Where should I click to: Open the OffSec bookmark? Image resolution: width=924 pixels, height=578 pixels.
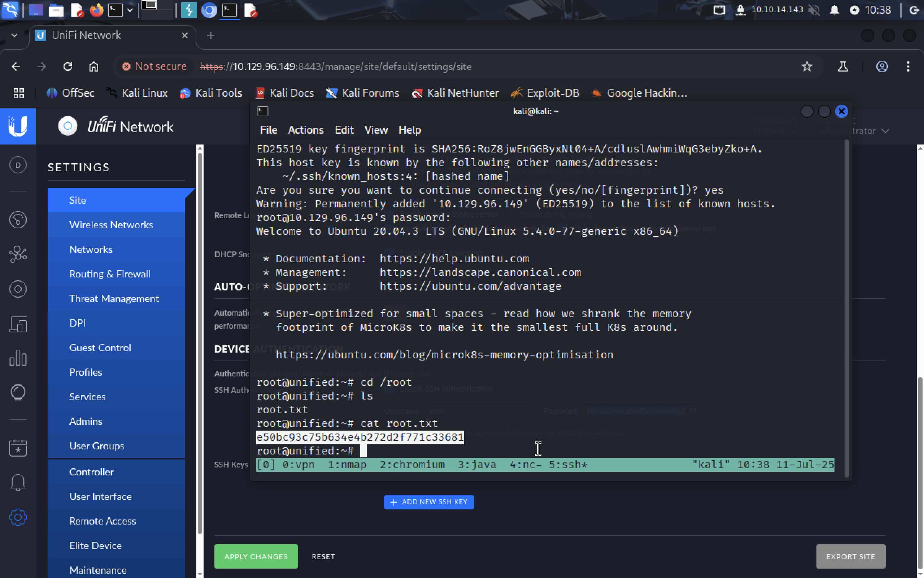pos(70,93)
